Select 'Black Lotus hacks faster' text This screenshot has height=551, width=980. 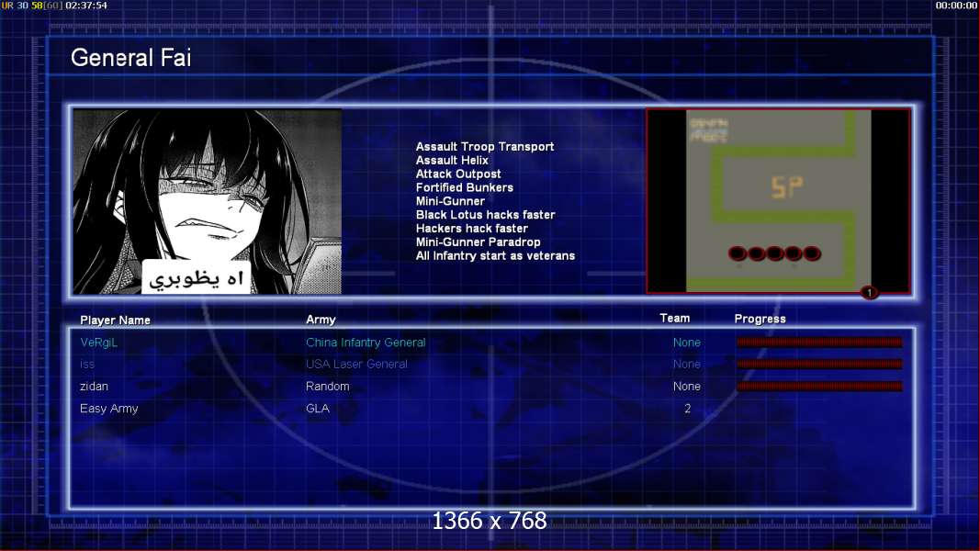tap(486, 215)
